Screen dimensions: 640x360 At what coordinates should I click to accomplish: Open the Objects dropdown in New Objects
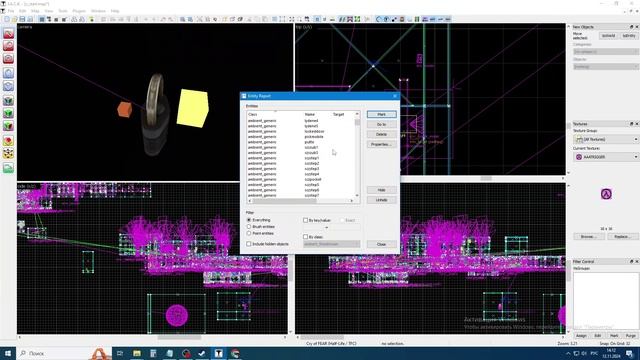click(x=606, y=67)
